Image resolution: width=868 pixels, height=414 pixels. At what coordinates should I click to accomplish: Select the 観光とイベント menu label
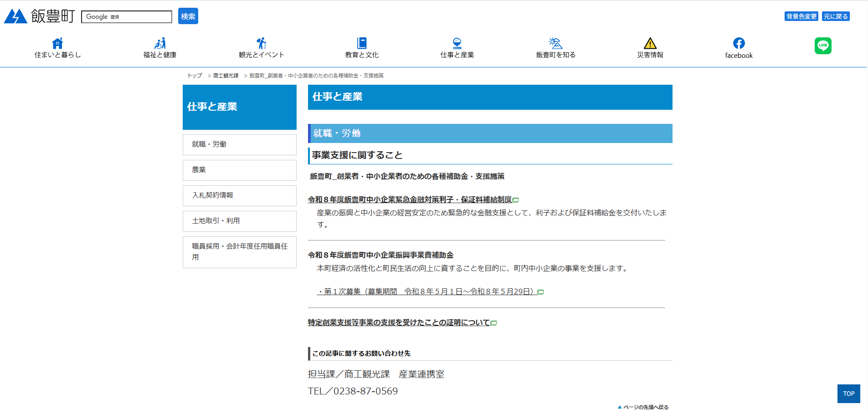pos(262,55)
